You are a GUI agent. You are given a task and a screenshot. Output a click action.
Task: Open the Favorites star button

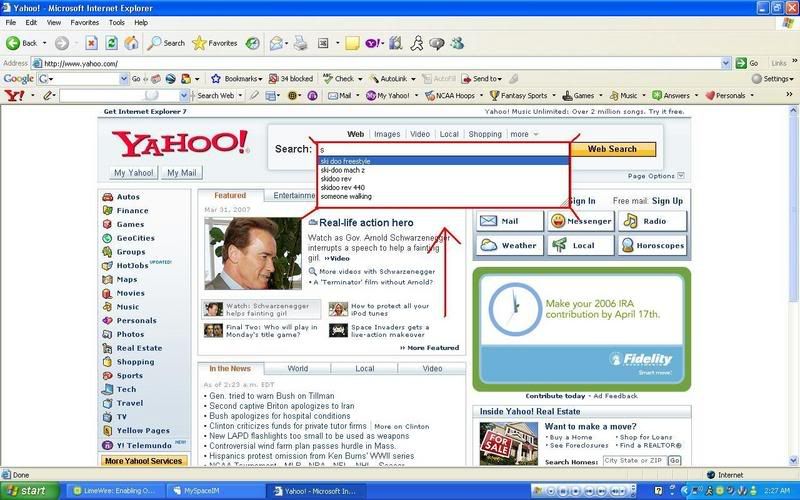click(x=215, y=43)
